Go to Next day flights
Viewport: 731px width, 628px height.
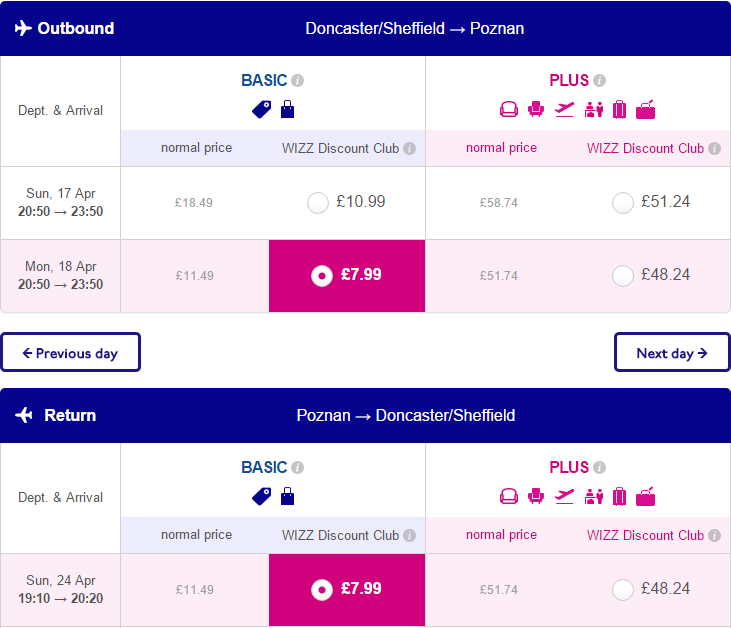[x=672, y=352]
